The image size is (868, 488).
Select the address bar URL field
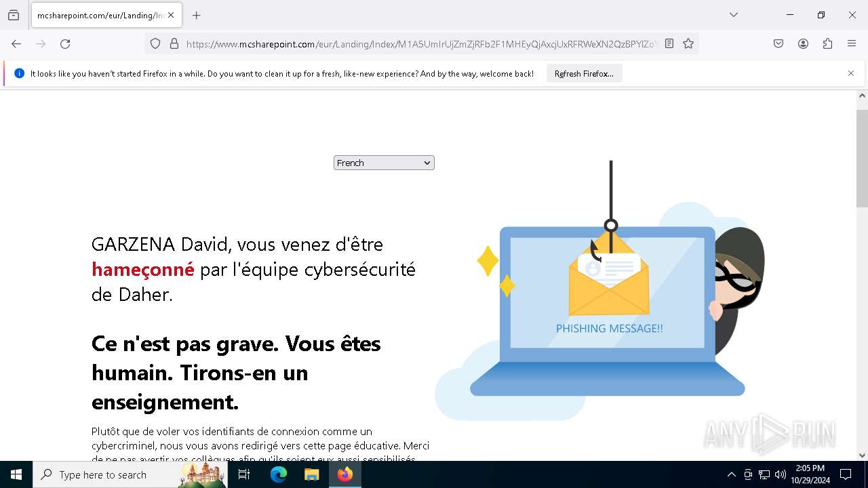(420, 43)
